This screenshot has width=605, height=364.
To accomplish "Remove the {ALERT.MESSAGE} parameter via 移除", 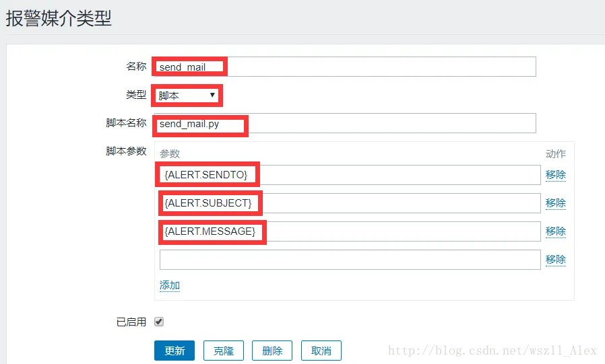I will pyautogui.click(x=555, y=231).
